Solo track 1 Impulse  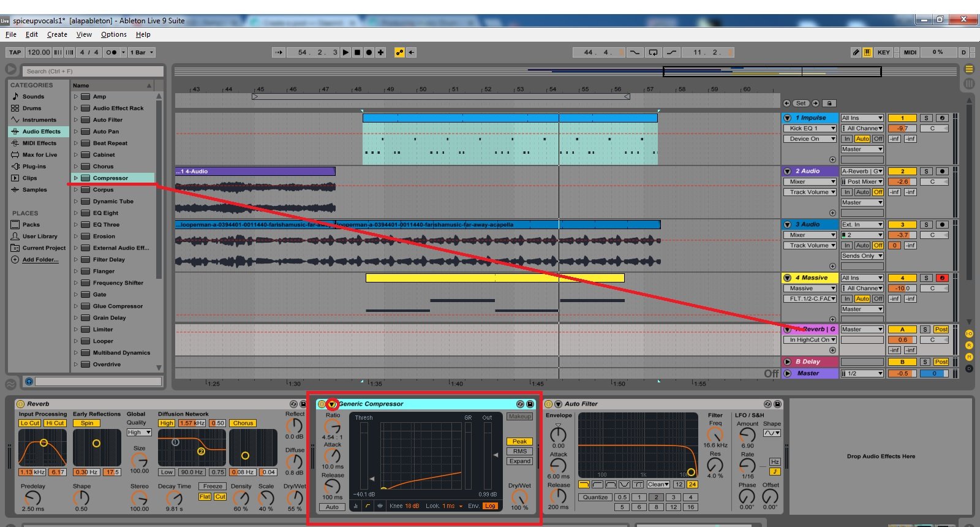point(926,118)
